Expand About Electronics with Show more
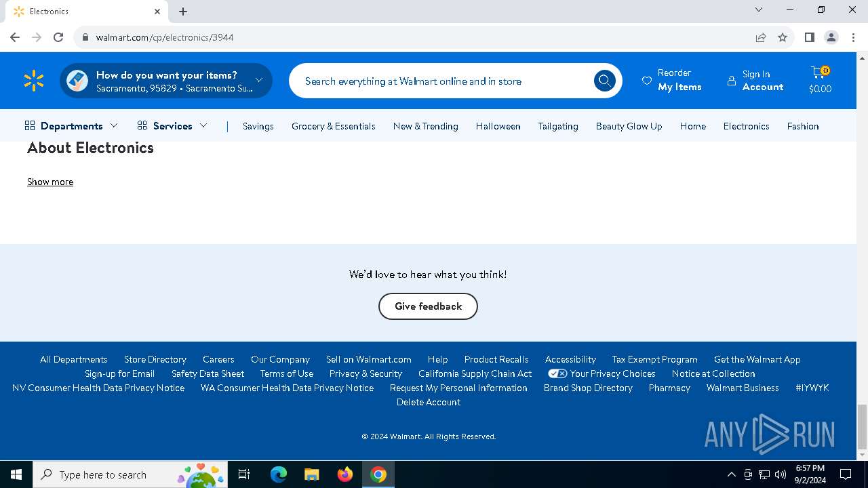The height and width of the screenshot is (488, 868). tap(50, 182)
